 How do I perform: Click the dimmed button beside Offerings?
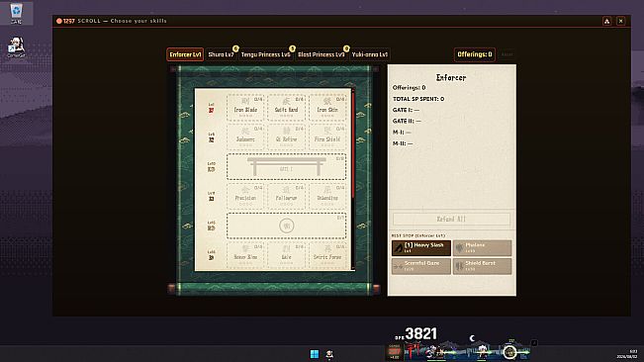click(507, 54)
